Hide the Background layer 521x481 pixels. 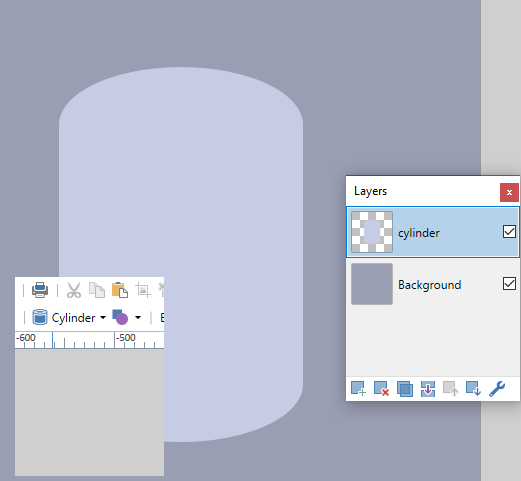509,284
